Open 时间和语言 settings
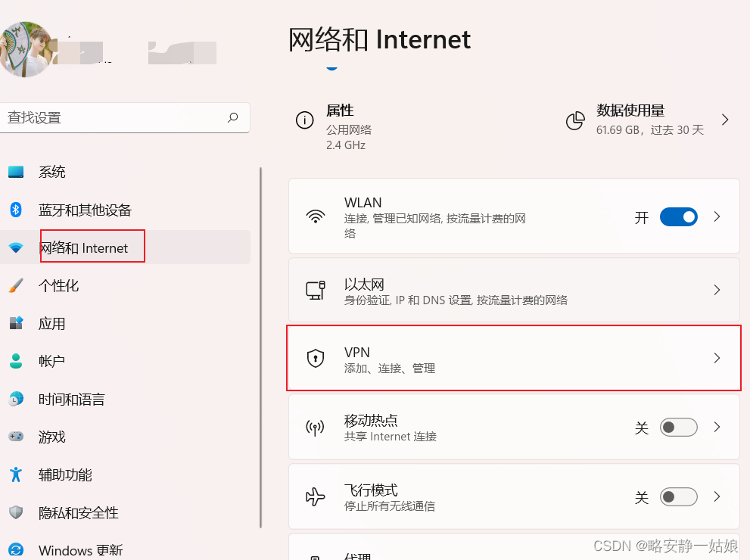750x560 pixels. (124, 399)
